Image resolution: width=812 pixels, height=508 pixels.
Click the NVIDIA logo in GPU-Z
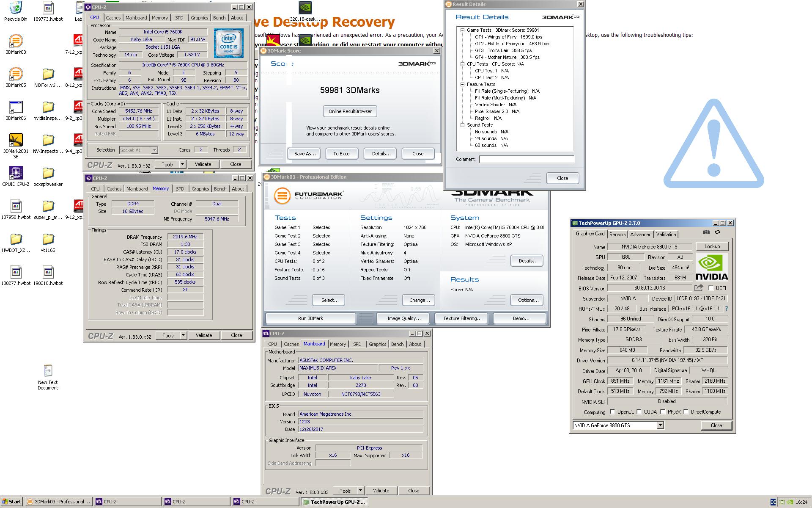(x=712, y=268)
